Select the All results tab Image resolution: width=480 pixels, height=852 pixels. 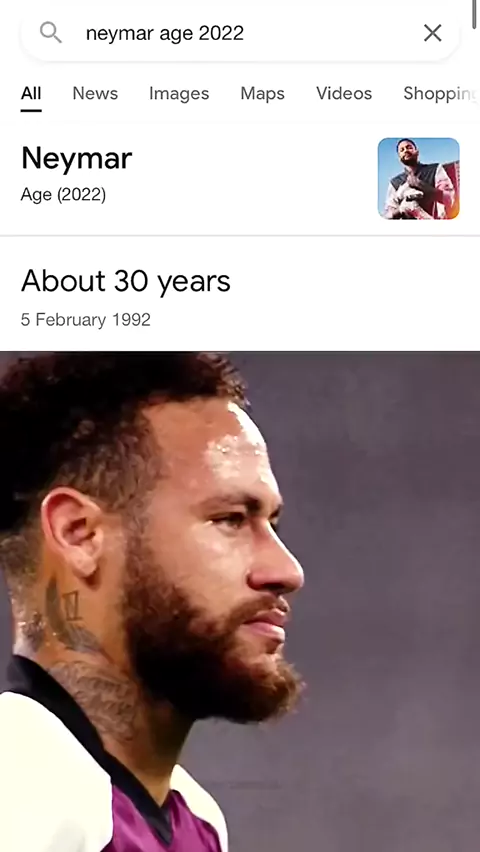[x=31, y=93]
